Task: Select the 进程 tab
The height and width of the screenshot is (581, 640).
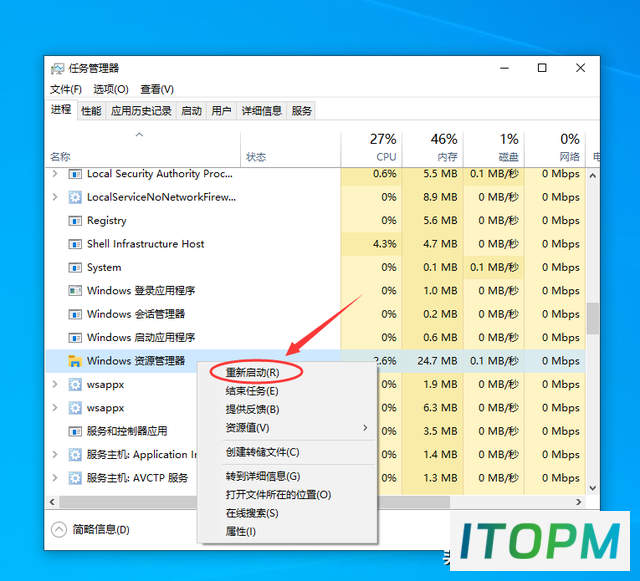Action: click(61, 109)
